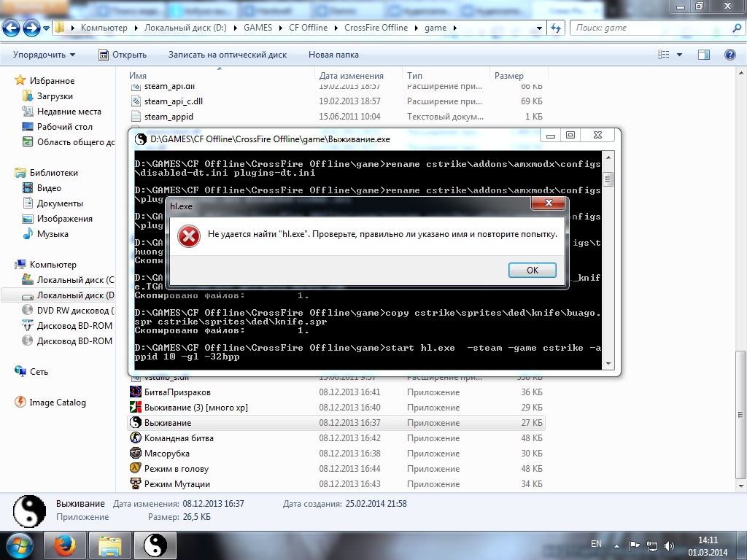
Task: Select the file 'steam_appid'
Action: pyautogui.click(x=169, y=117)
